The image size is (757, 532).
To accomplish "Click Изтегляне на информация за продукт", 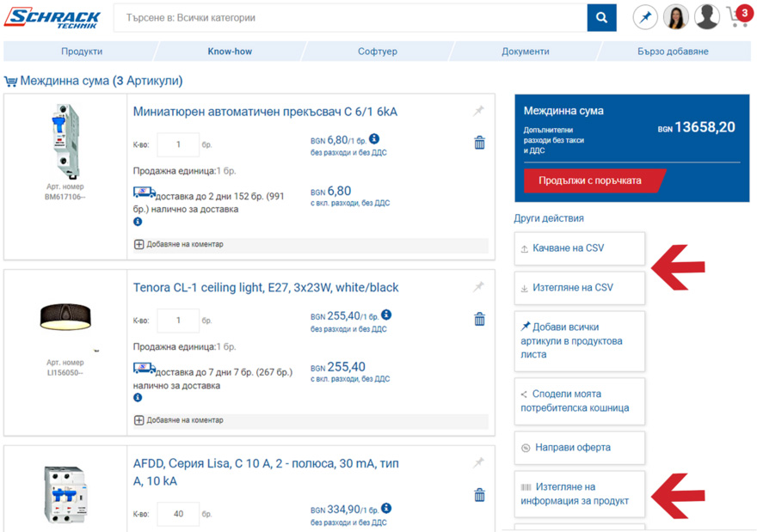I will point(579,494).
